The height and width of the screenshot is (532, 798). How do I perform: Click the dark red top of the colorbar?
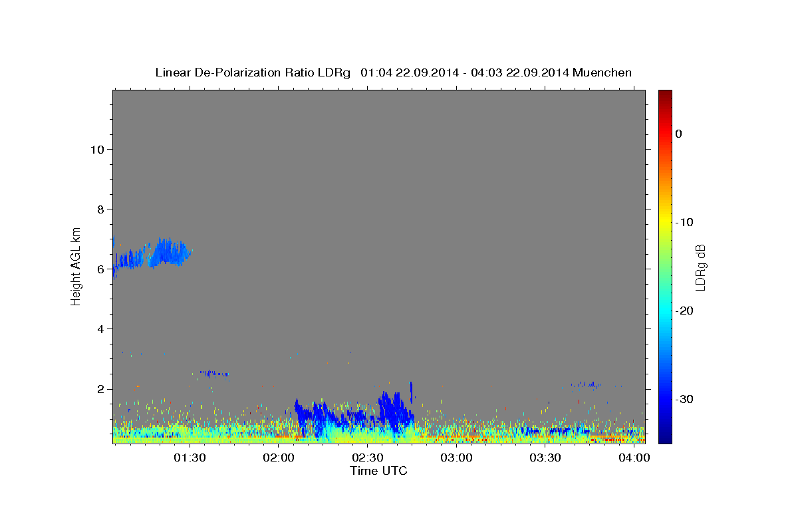pyautogui.click(x=664, y=95)
